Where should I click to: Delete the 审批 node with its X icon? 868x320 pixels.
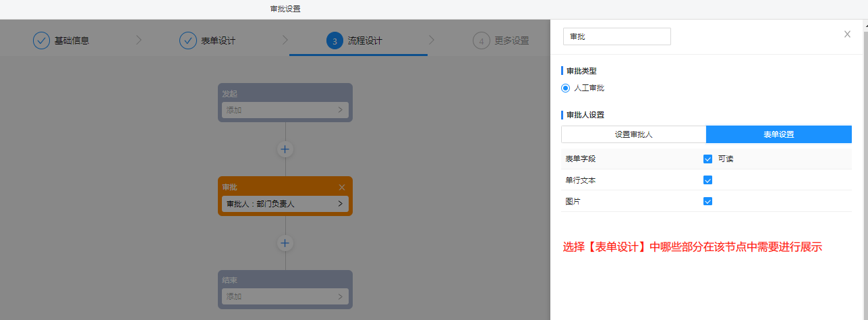coord(341,187)
